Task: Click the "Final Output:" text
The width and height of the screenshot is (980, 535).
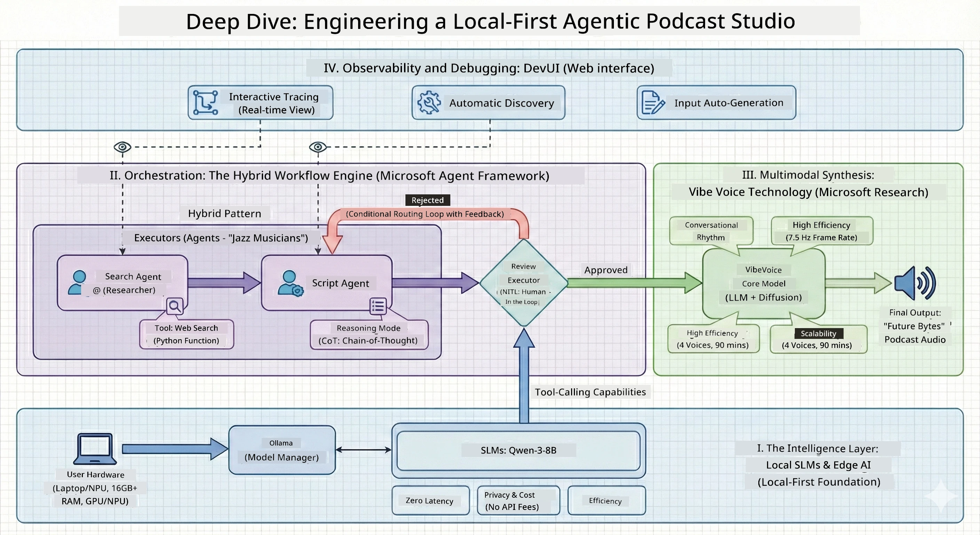Action: click(915, 313)
